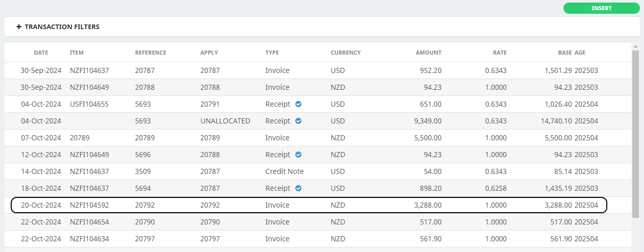Click the CURRENCY column header
644x252 pixels.
(x=345, y=53)
